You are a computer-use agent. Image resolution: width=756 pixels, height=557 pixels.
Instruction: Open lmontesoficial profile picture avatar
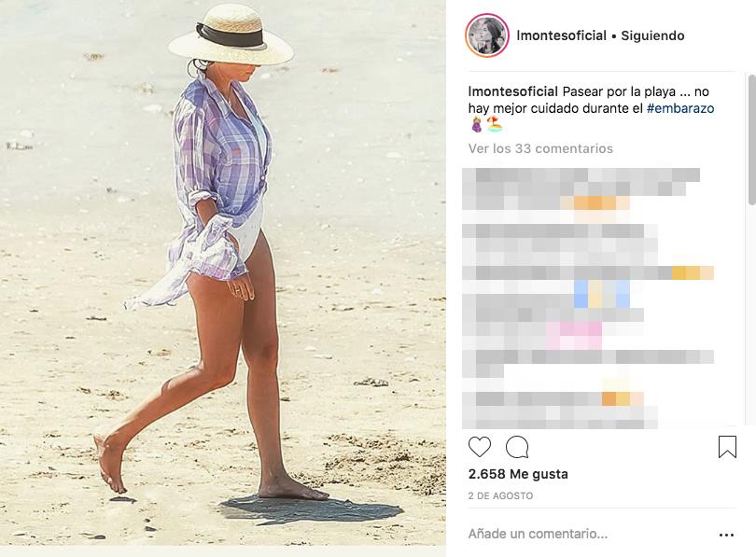(487, 35)
